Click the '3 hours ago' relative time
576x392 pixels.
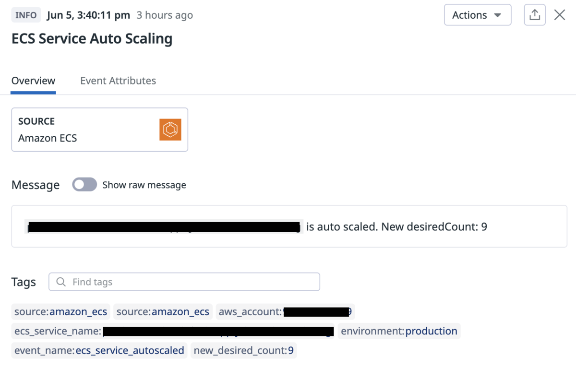pos(165,15)
